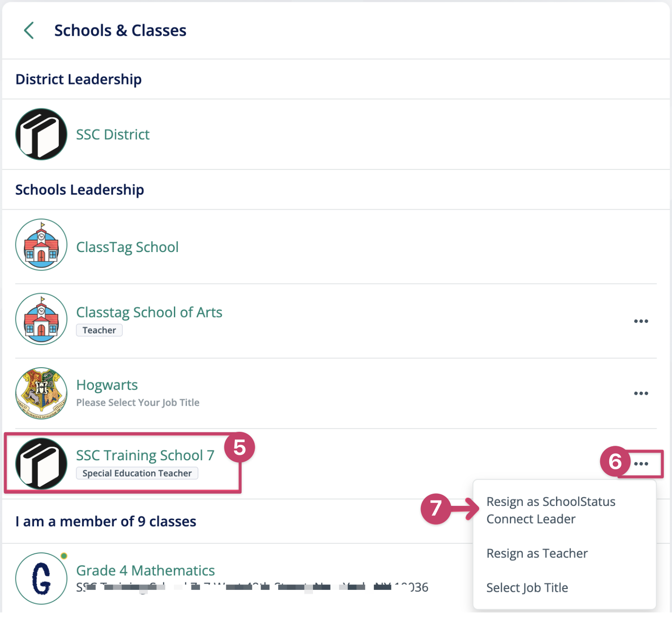Open the Hogwarts school link
Image resolution: width=672 pixels, height=617 pixels.
pos(107,385)
